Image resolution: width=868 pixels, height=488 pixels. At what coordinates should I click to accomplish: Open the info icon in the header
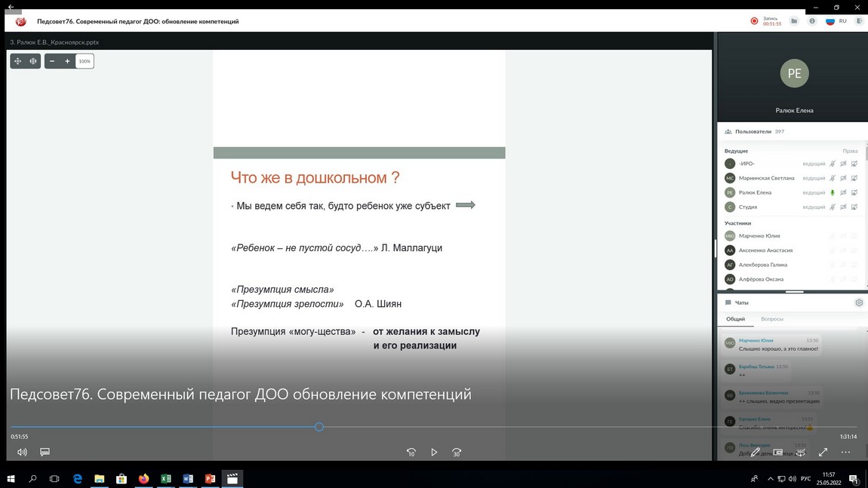[812, 21]
